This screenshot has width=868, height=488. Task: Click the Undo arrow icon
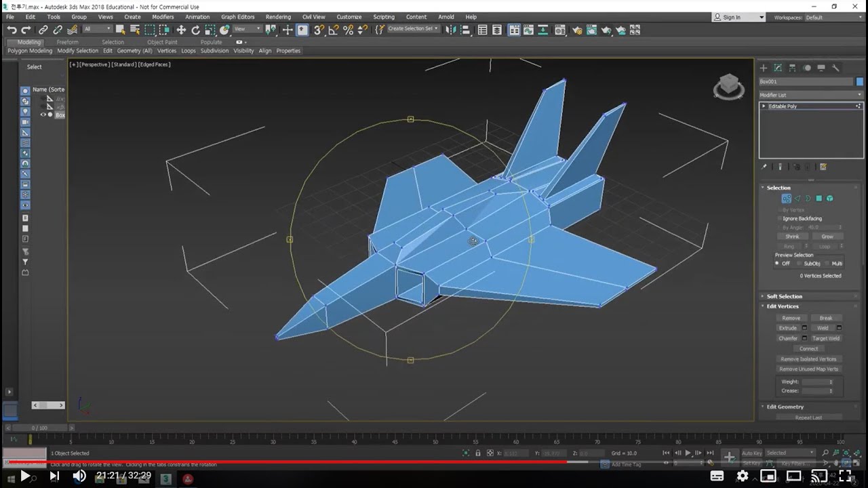click(x=12, y=30)
